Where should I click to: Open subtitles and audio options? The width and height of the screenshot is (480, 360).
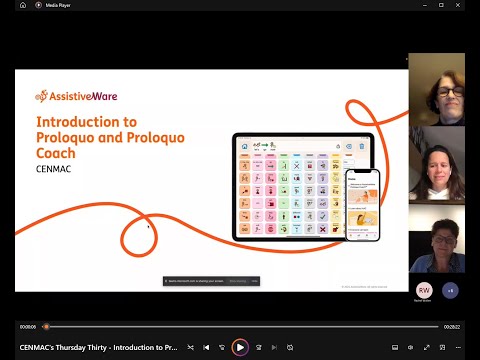395,347
